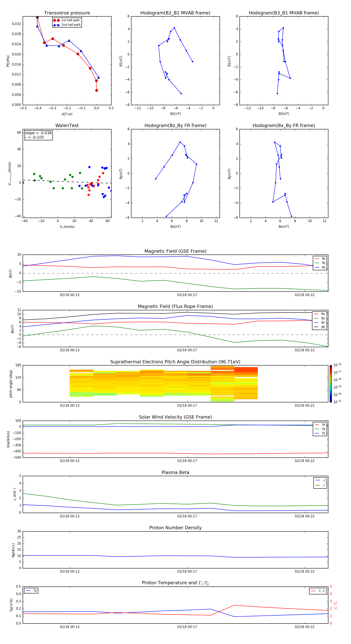Image resolution: width=351 pixels, height=644 pixels.
Task: Click the pitch angle distribution colorbar
Action: (331, 384)
